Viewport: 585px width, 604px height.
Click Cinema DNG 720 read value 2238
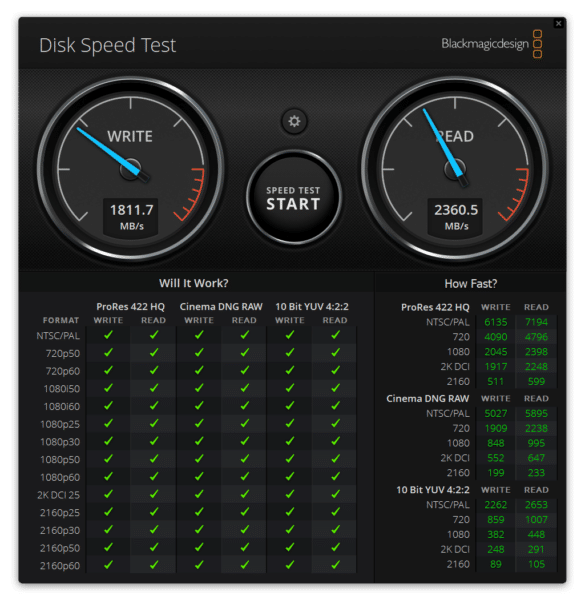click(x=536, y=428)
